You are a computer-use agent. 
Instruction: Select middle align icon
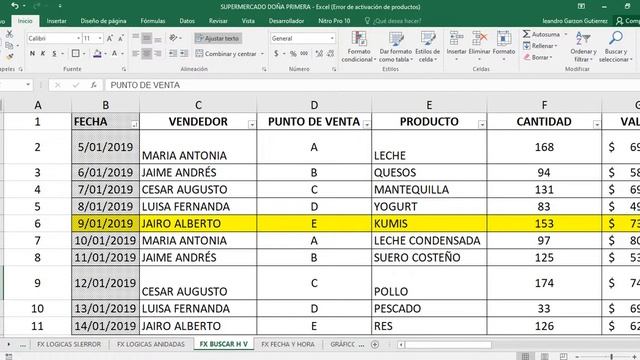(x=147, y=38)
